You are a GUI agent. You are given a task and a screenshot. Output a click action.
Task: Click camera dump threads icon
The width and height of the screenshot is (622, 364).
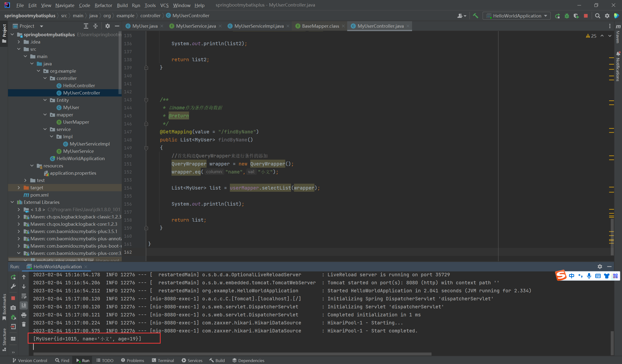(x=13, y=307)
